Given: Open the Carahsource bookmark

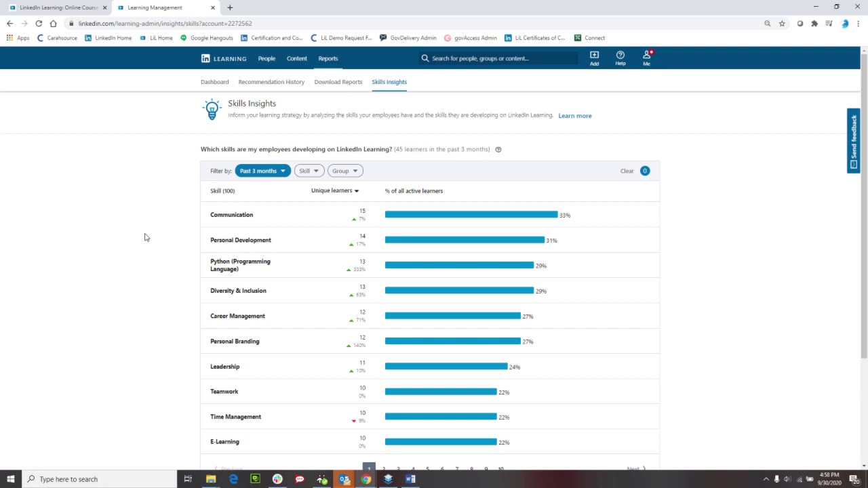Looking at the screenshot, I should pyautogui.click(x=57, y=38).
